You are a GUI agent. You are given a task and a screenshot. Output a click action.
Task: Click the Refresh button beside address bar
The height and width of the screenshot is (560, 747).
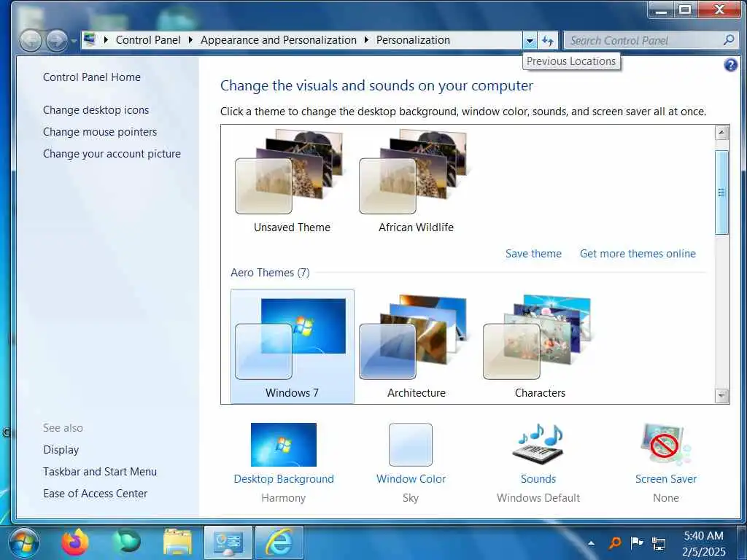click(x=548, y=41)
